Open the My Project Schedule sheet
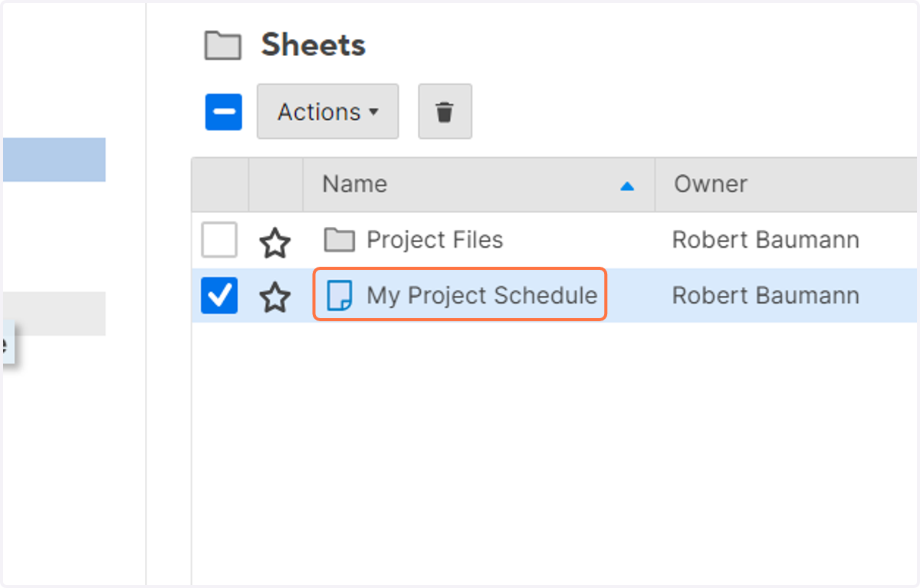This screenshot has width=920, height=588. (x=481, y=296)
